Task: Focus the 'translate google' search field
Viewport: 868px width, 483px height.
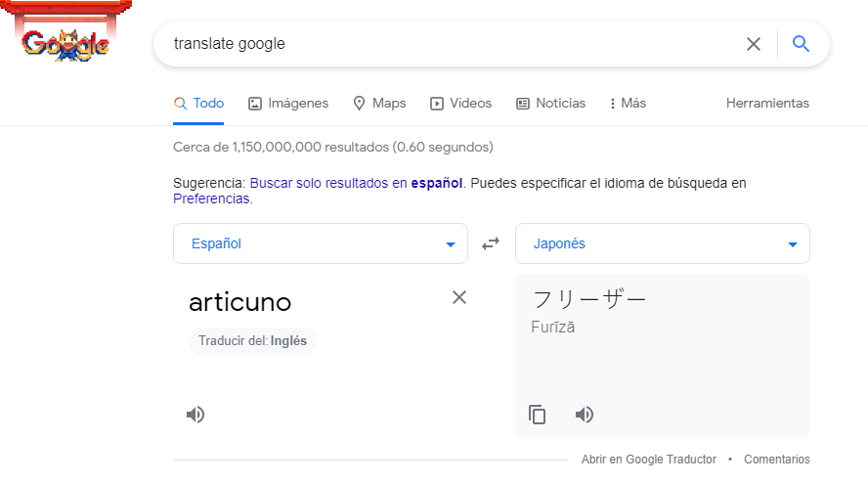Action: coord(454,44)
